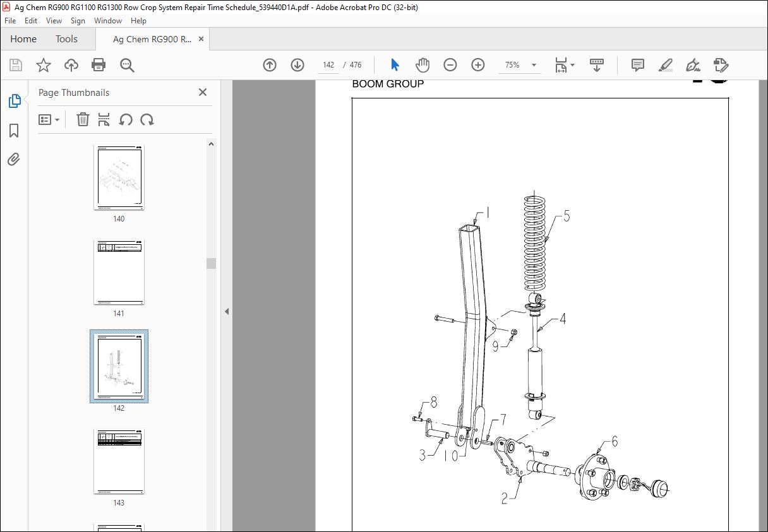Click the scrolling mode icon
The width and height of the screenshot is (768, 532).
[x=597, y=65]
